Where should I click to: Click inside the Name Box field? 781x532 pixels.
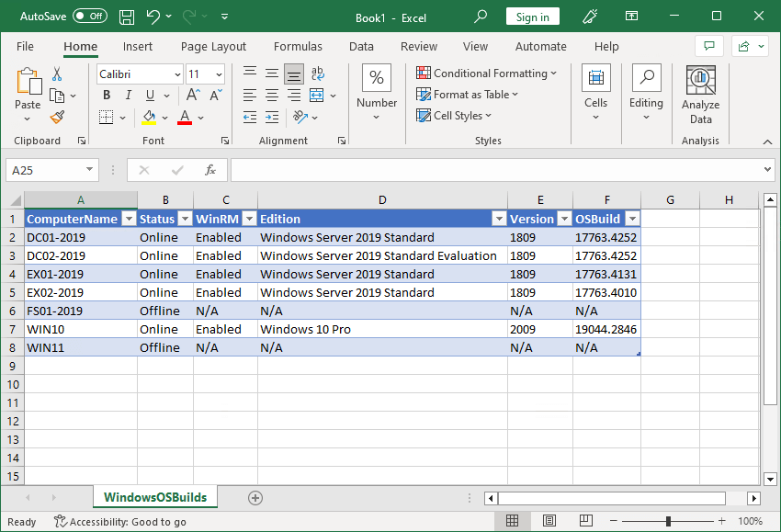pyautogui.click(x=44, y=170)
